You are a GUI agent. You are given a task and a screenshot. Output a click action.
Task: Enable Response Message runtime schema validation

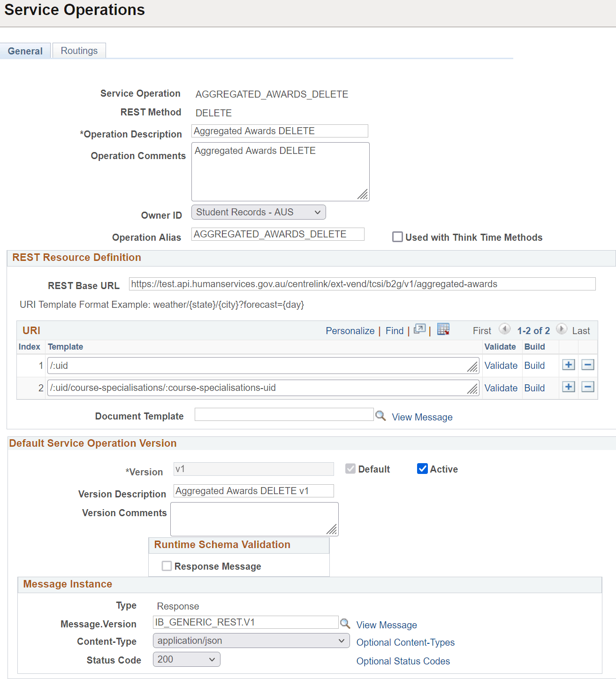pos(167,566)
